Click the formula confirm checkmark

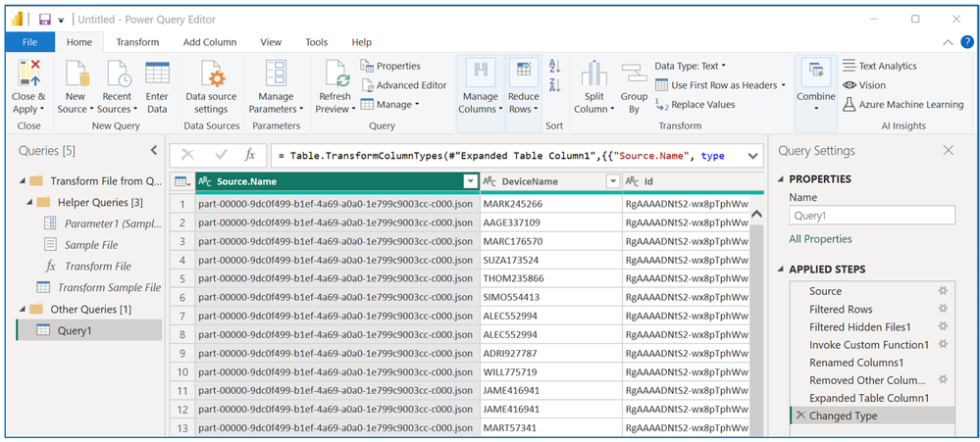click(x=221, y=155)
